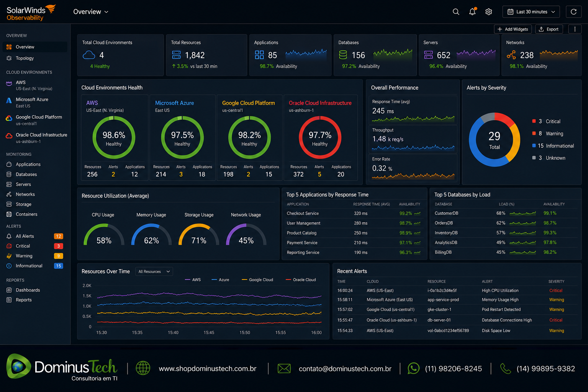Click the refresh icon button

coord(573,12)
